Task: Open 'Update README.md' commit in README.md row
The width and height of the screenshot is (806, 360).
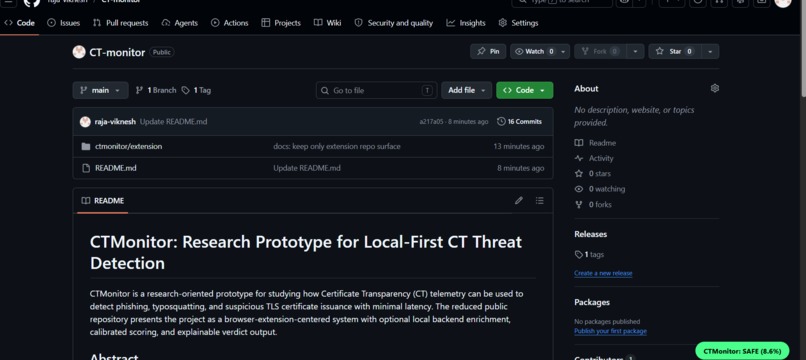Action: [x=307, y=168]
